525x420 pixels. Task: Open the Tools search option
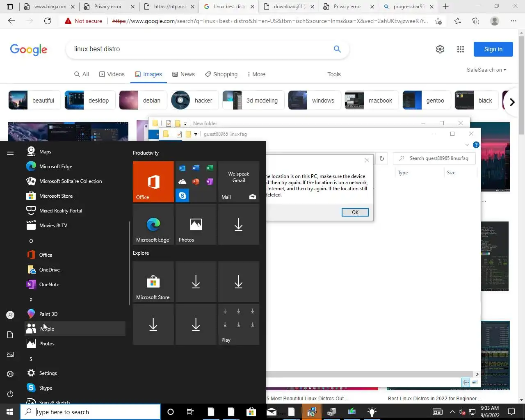point(334,74)
